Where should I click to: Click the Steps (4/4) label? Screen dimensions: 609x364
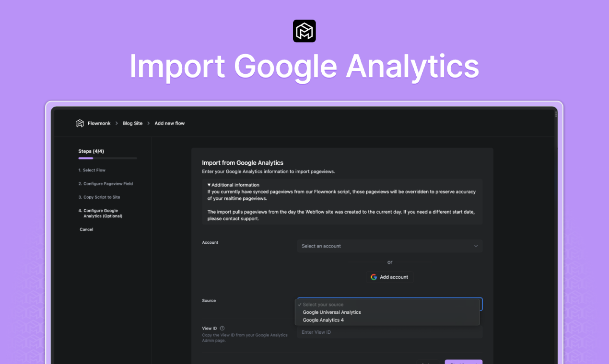(x=91, y=151)
